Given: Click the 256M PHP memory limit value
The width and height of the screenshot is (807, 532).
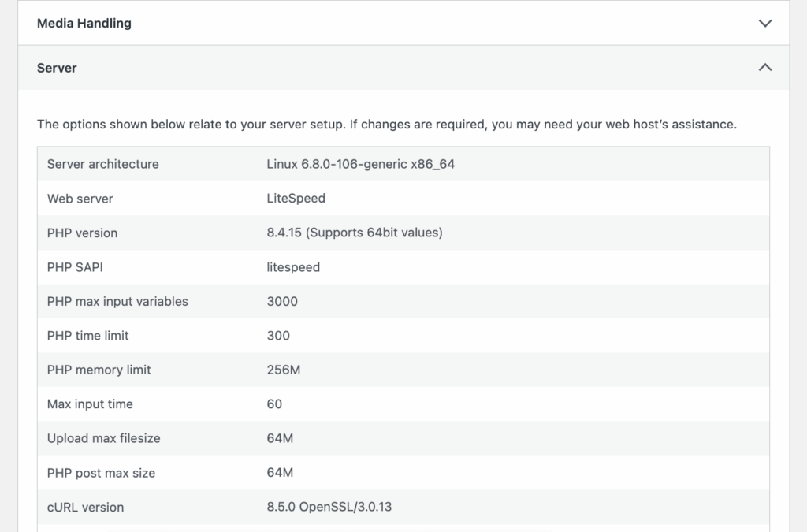Looking at the screenshot, I should coord(283,370).
